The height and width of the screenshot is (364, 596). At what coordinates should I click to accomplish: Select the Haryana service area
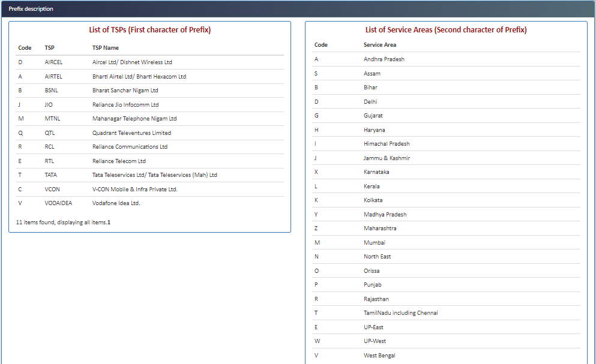[374, 130]
